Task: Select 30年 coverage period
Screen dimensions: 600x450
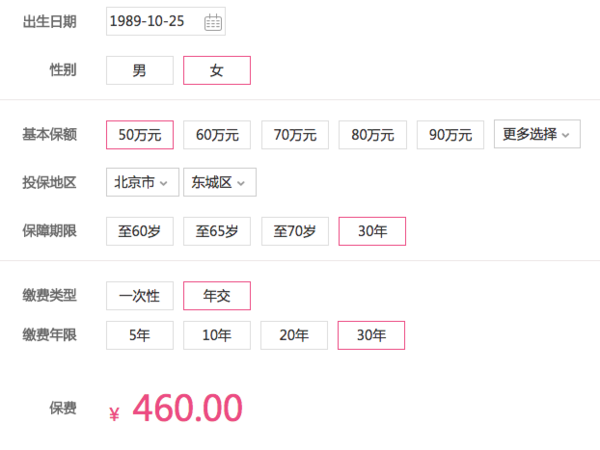Action: (x=372, y=231)
